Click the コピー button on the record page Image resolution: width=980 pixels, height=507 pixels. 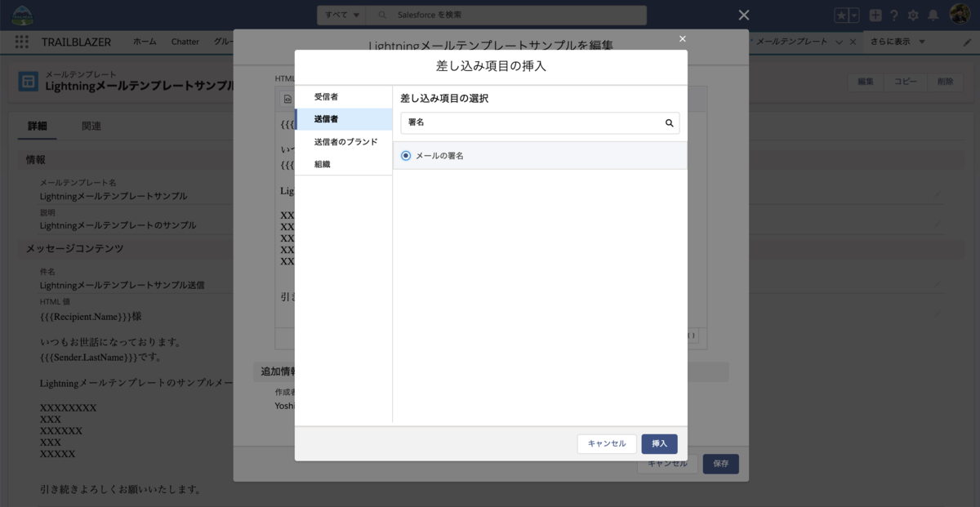905,82
